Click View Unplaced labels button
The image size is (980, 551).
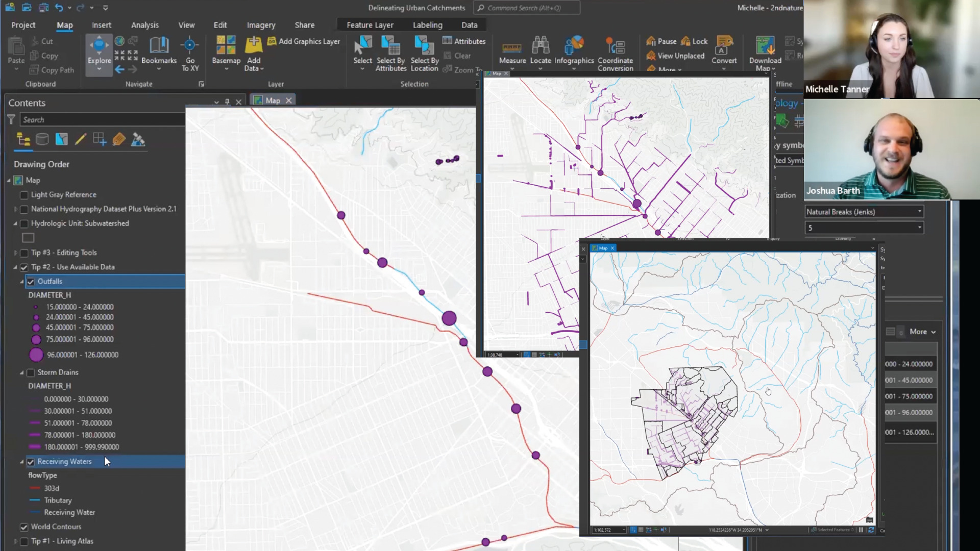pos(675,56)
